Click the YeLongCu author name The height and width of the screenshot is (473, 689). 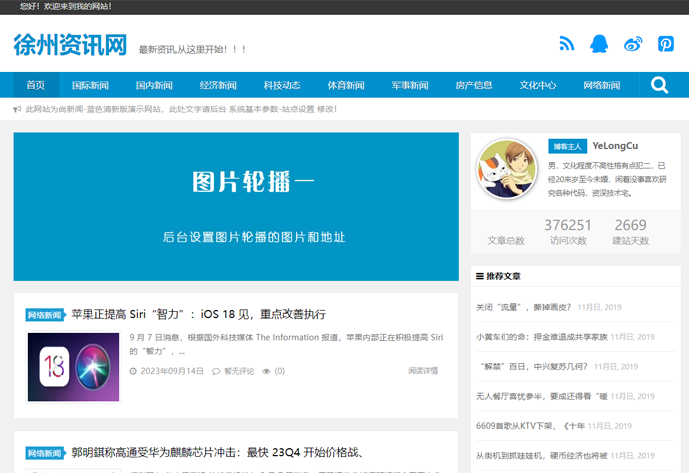click(615, 146)
